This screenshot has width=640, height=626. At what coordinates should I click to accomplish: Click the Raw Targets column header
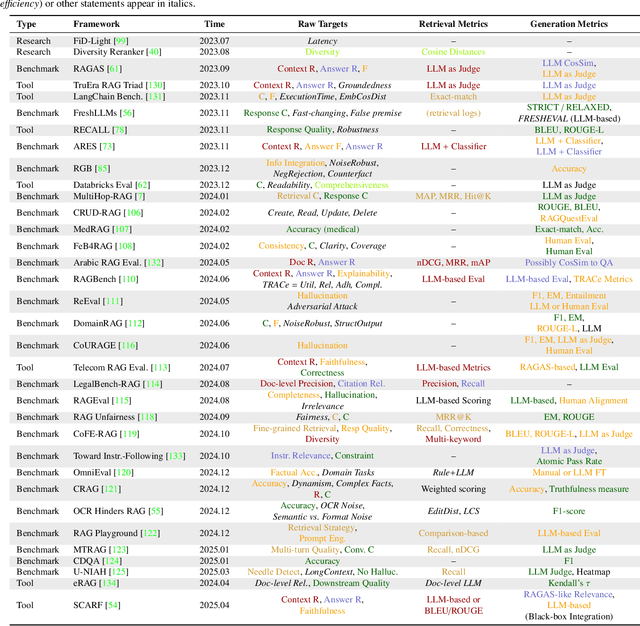pyautogui.click(x=321, y=21)
